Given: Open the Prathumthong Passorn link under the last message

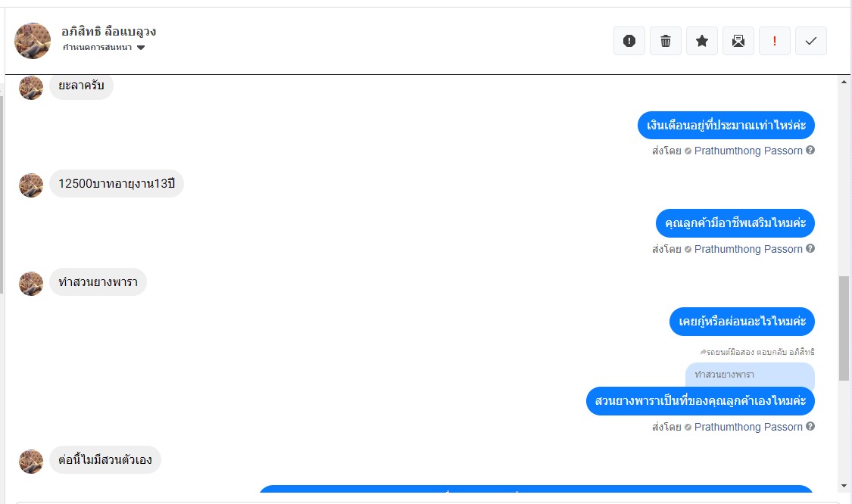Looking at the screenshot, I should 747,427.
